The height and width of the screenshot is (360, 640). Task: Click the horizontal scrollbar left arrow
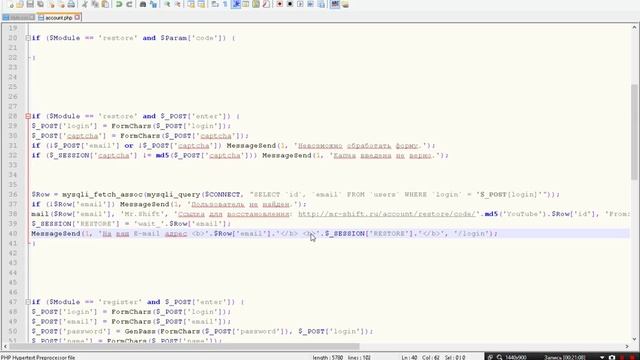click(x=4, y=347)
